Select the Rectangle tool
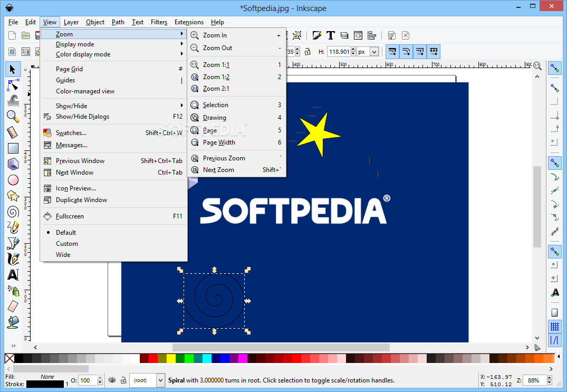This screenshot has width=567, height=392. (x=13, y=148)
